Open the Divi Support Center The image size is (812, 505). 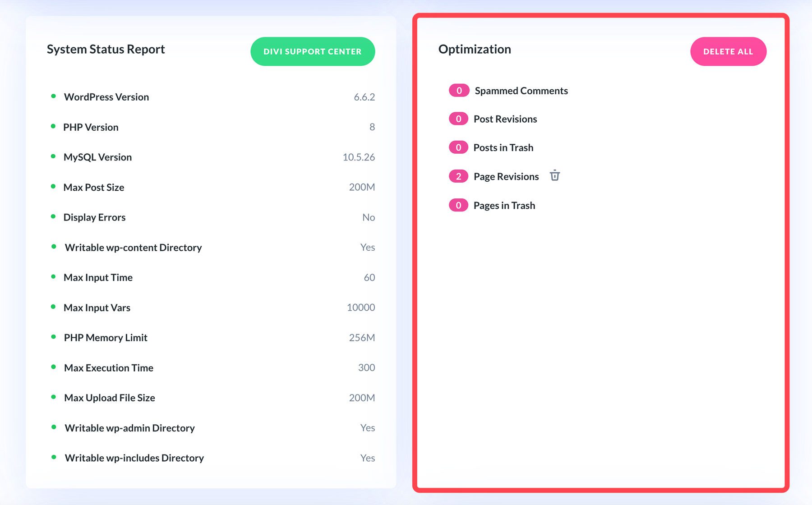[x=312, y=51]
